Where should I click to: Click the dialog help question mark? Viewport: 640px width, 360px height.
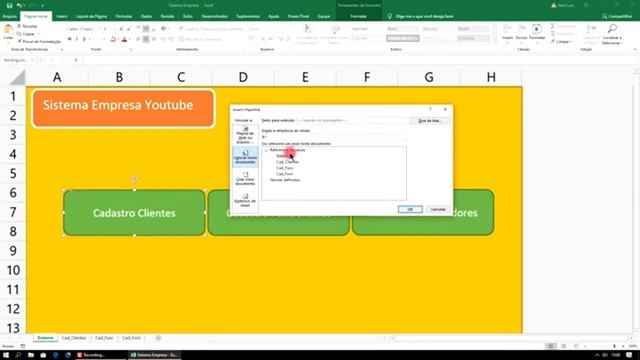tap(430, 109)
